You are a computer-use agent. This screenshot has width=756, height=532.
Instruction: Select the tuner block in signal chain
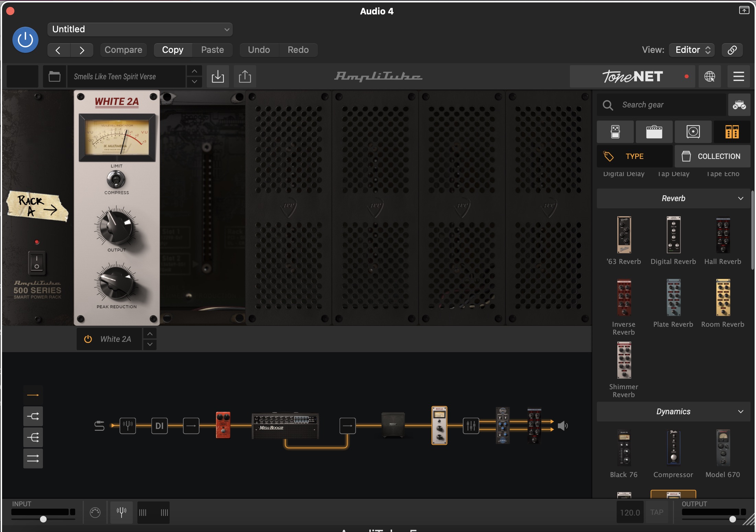point(128,426)
